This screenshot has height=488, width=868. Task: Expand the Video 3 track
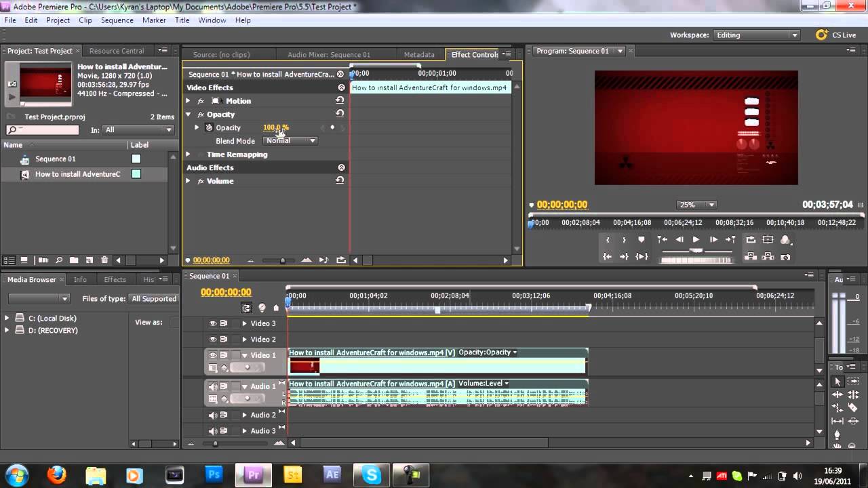244,324
